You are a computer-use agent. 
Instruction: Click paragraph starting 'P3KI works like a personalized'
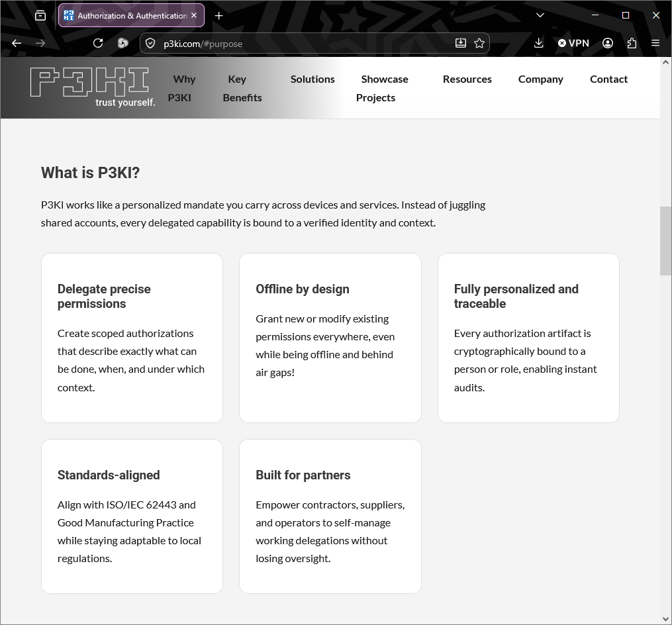[263, 214]
